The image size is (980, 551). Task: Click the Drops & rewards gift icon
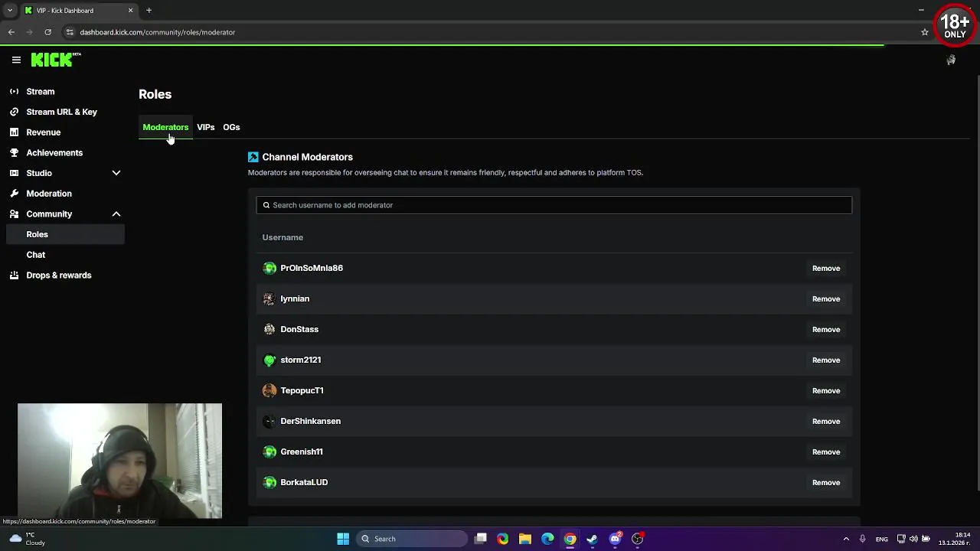tap(14, 275)
